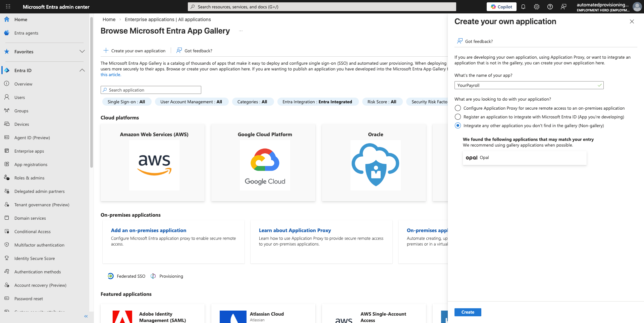
Task: Click the Agent ID (Preview) icon
Action: (7, 137)
